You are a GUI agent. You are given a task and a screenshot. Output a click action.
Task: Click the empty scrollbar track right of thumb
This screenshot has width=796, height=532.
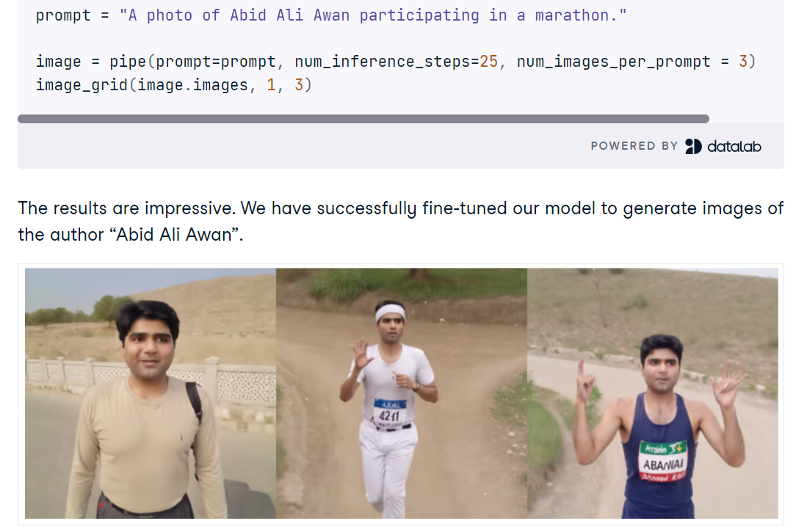746,119
